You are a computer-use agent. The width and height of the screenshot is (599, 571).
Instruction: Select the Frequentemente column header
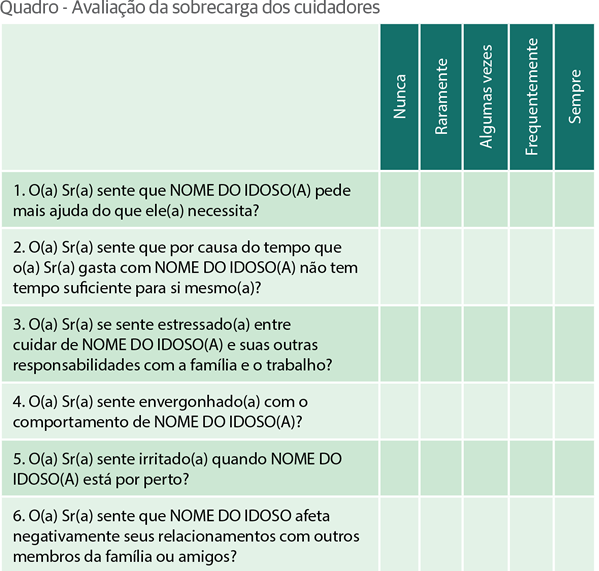(x=531, y=97)
